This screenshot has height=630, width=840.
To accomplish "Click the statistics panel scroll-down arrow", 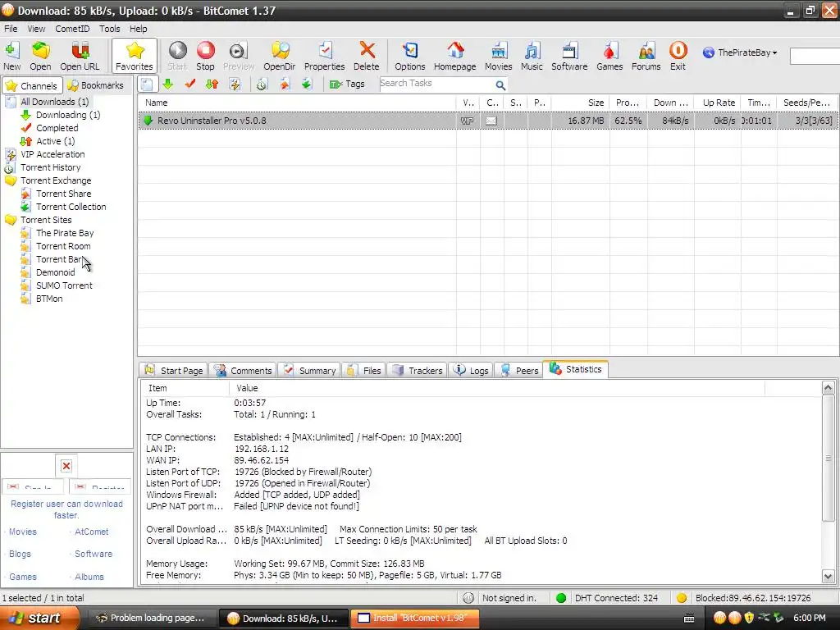I will 829,577.
